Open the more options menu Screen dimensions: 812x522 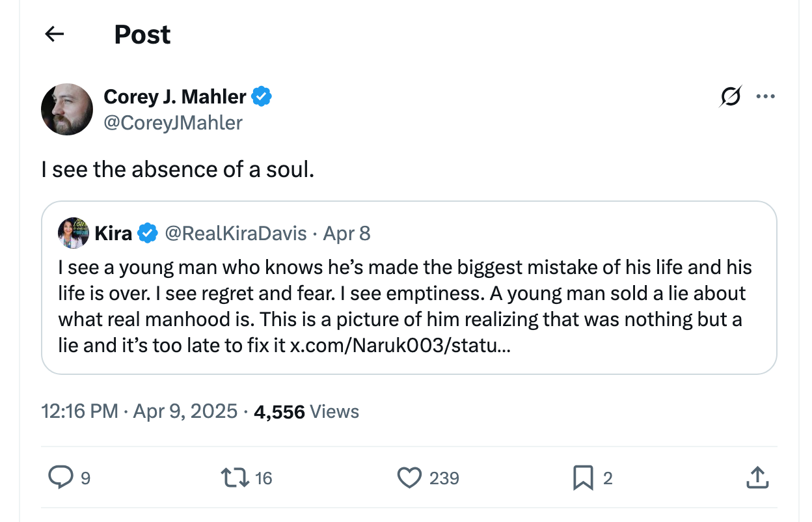point(766,96)
